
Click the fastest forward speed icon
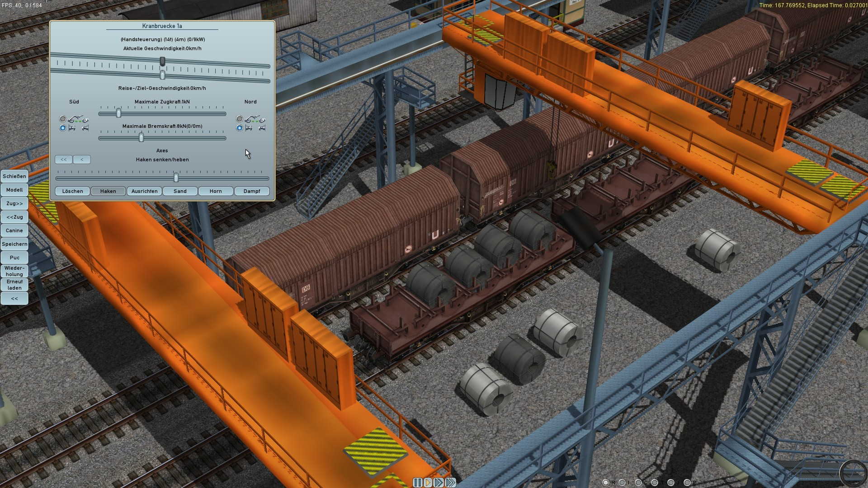[450, 483]
